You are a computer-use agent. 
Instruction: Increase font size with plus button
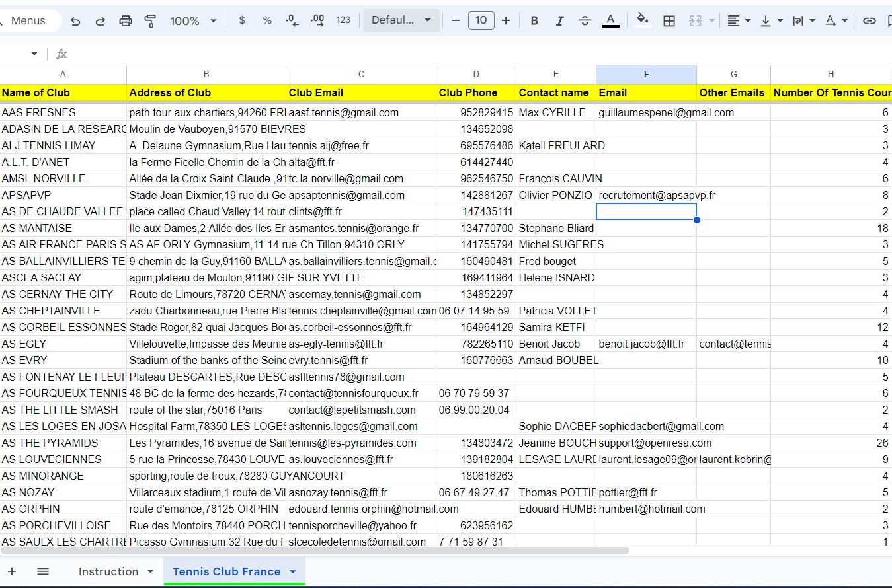506,21
